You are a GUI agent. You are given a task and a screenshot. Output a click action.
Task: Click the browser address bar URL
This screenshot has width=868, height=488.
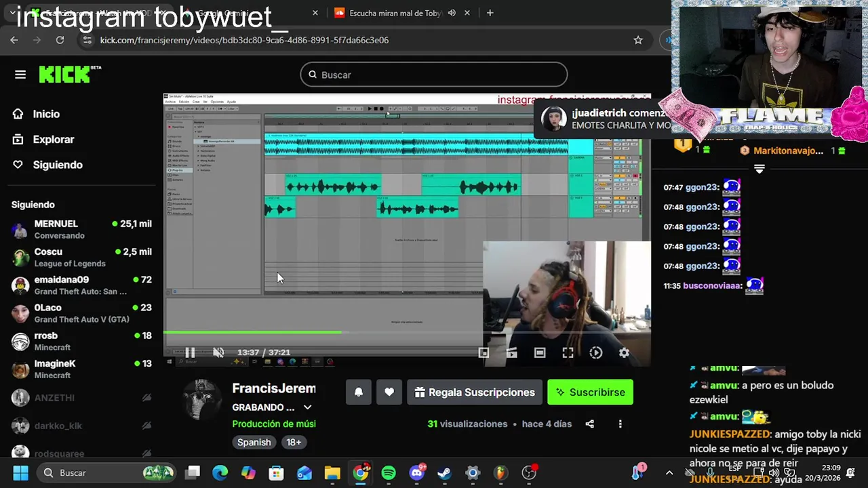tap(244, 40)
